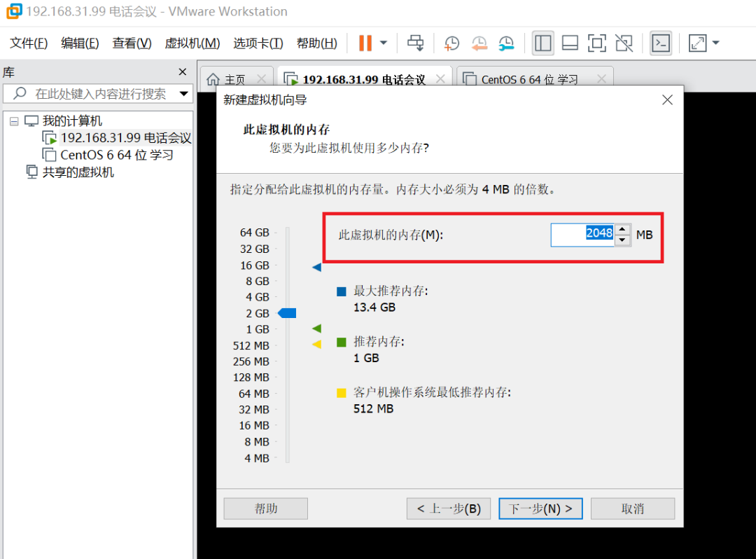Open the stretch display dropdown arrow
The height and width of the screenshot is (559, 756).
pos(716,43)
